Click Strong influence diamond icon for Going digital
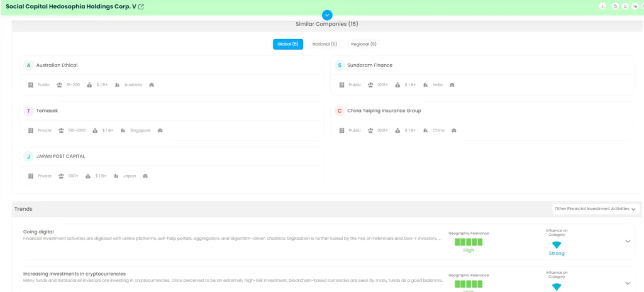 [x=557, y=245]
